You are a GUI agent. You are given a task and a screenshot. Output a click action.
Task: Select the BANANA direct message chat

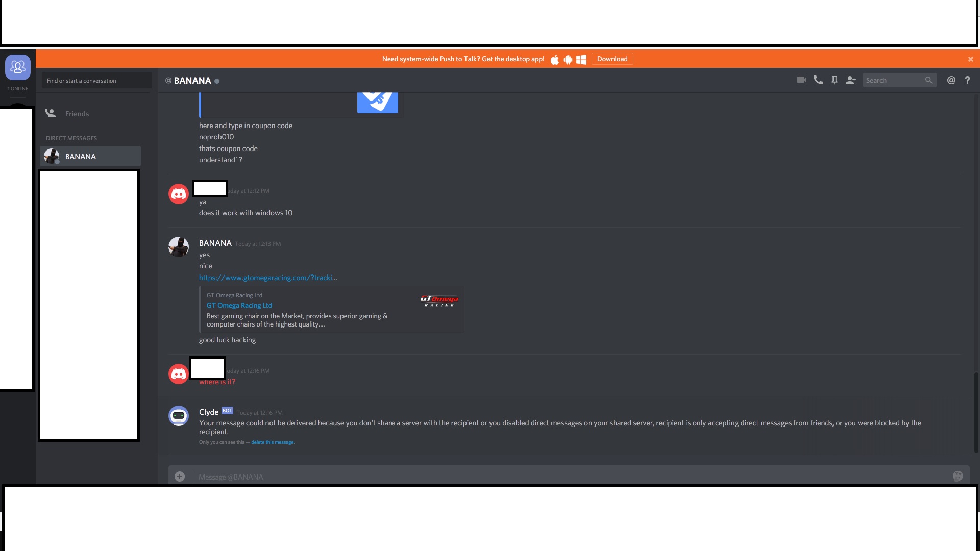[89, 156]
